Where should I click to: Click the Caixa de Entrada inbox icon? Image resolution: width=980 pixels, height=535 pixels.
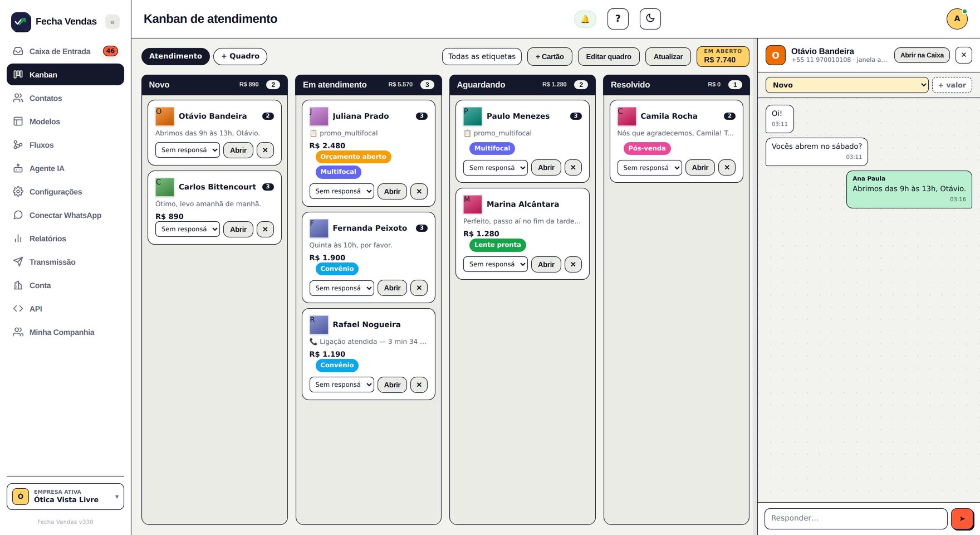coord(18,51)
